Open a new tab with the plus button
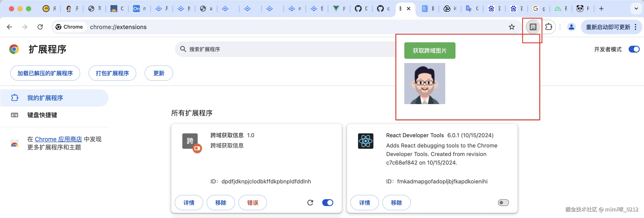This screenshot has width=644, height=218. pyautogui.click(x=601, y=9)
